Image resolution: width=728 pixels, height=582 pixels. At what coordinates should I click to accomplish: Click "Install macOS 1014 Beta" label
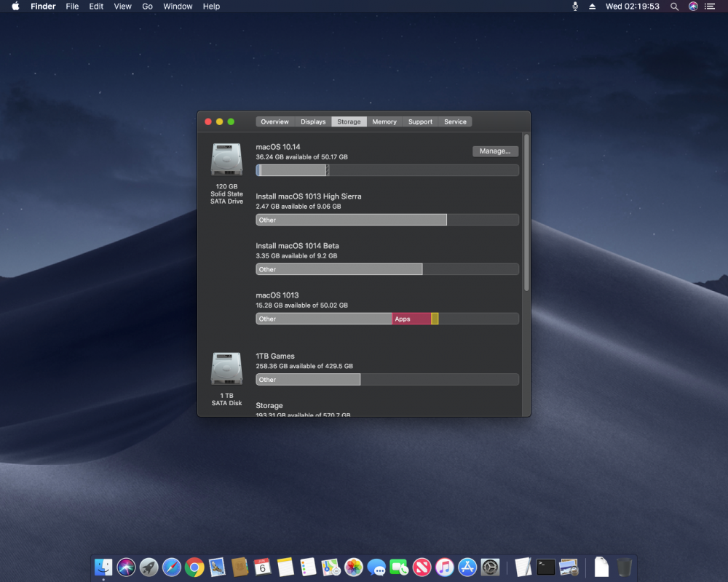pos(297,245)
